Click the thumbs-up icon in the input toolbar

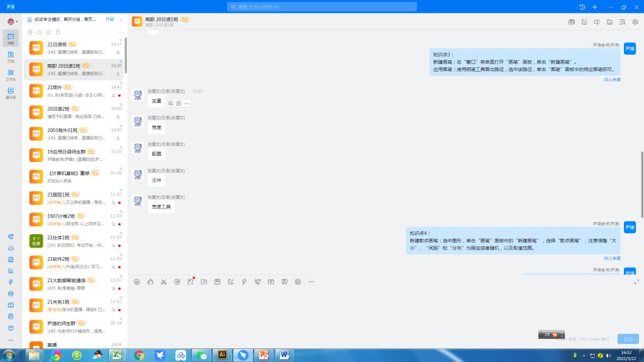pyautogui.click(x=150, y=282)
